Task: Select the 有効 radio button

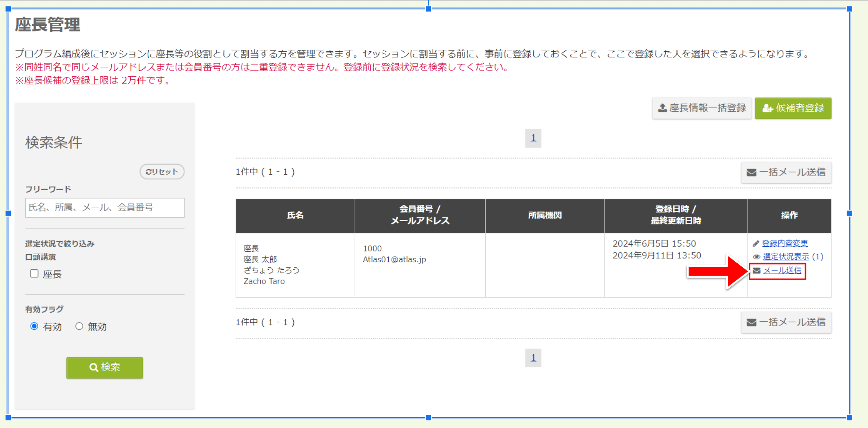Action: tap(34, 326)
